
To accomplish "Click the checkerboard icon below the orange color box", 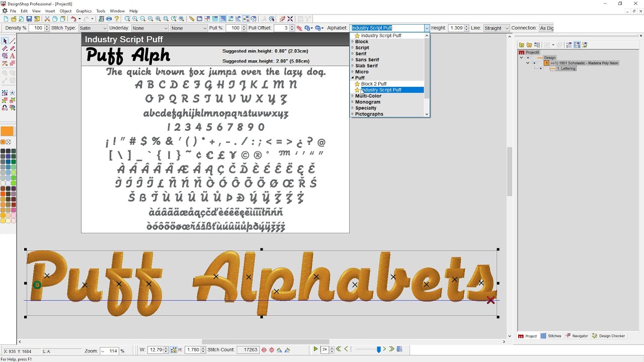I will click(9, 142).
